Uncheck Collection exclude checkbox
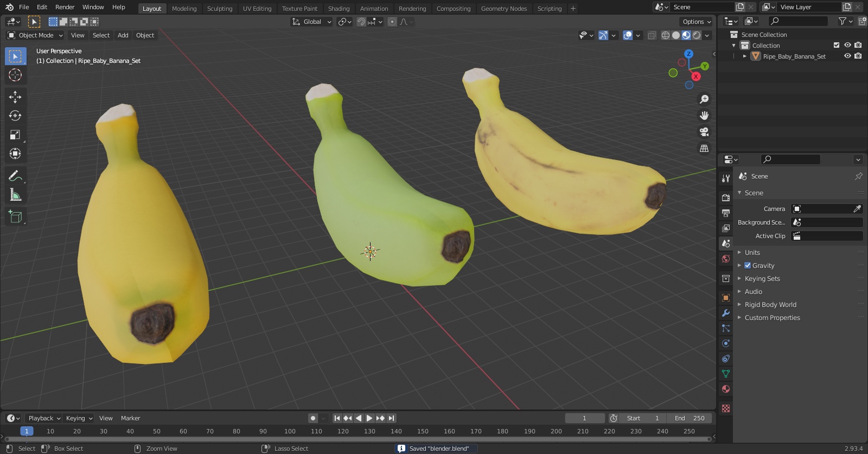The image size is (868, 454). [837, 45]
